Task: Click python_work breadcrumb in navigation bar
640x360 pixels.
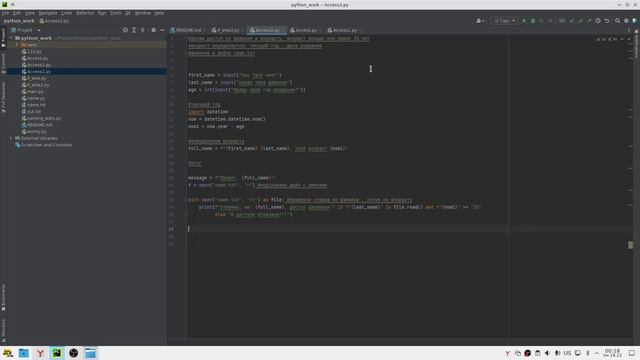Action: (19, 21)
